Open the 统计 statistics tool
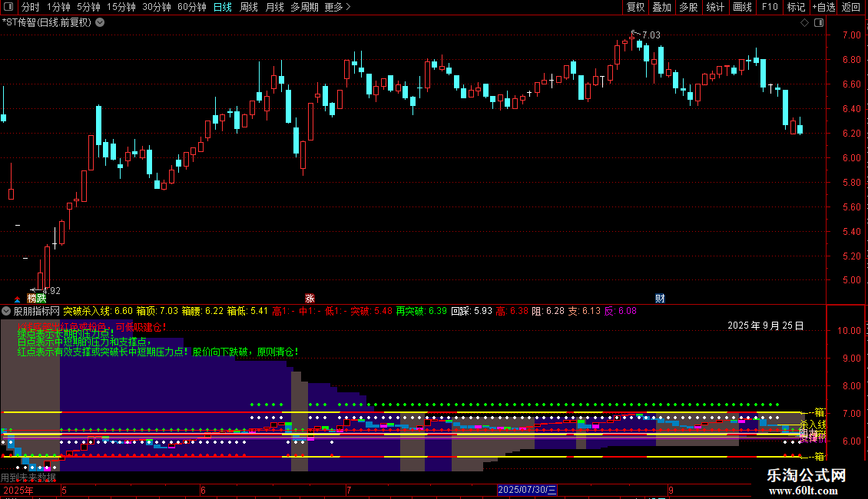The image size is (868, 499). (x=715, y=7)
